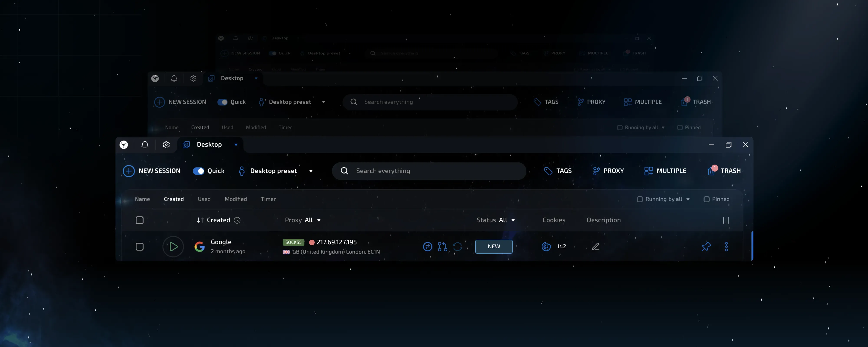Open notifications bell in front window
868x347 pixels.
tap(145, 144)
